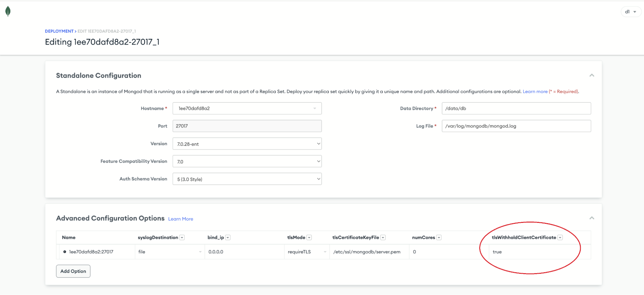The image size is (644, 295).
Task: Open the tlsCertificateKeyFile column options arrow
Action: pyautogui.click(x=383, y=238)
